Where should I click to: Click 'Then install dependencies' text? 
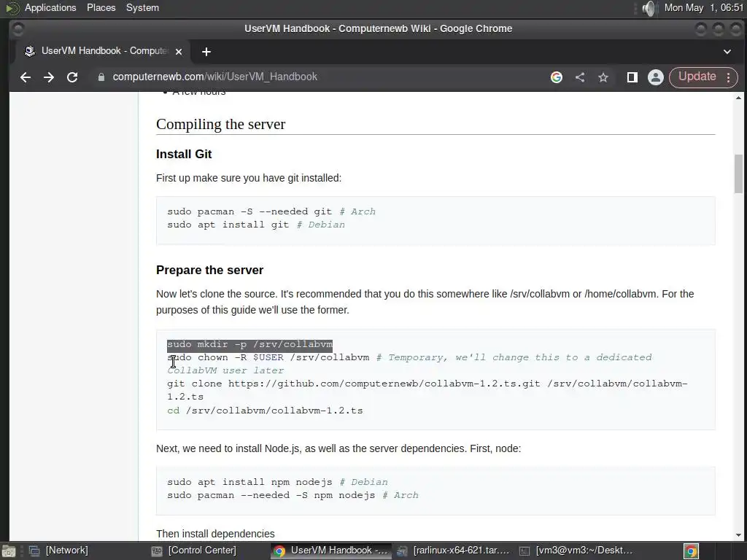[x=215, y=534]
